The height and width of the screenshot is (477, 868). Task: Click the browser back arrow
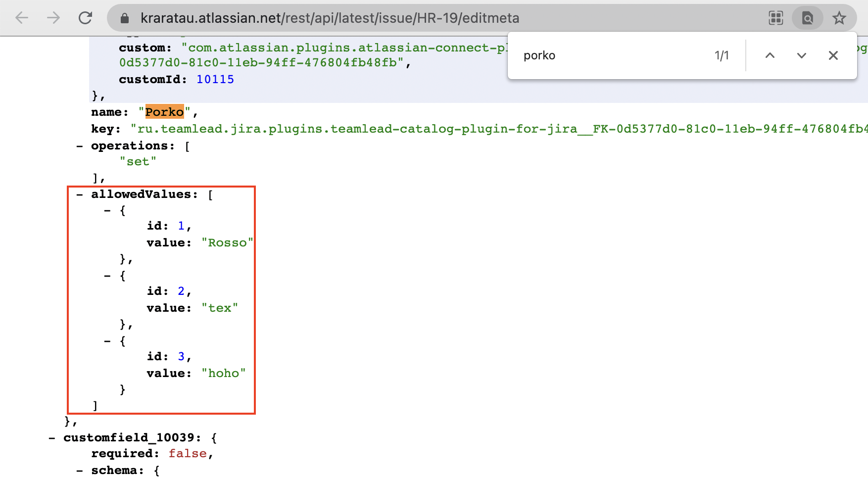[x=22, y=18]
